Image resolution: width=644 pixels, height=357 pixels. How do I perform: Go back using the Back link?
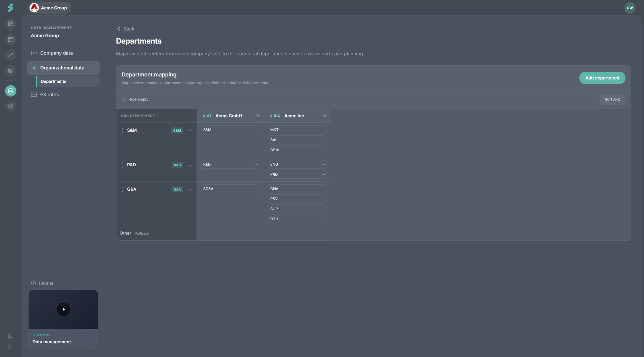pyautogui.click(x=125, y=29)
